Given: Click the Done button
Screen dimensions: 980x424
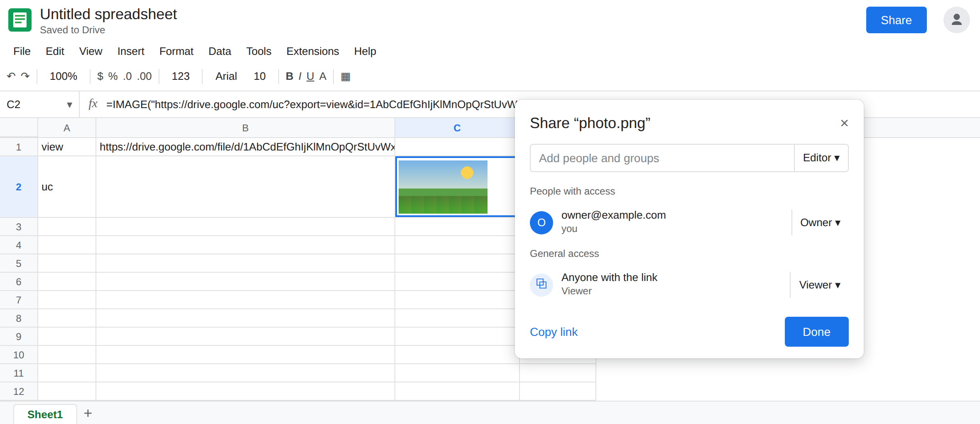Looking at the screenshot, I should 816,332.
